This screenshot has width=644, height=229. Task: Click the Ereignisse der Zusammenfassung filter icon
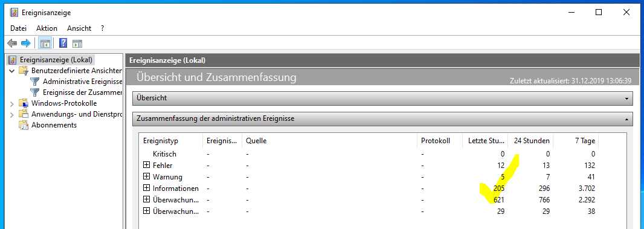(35, 92)
